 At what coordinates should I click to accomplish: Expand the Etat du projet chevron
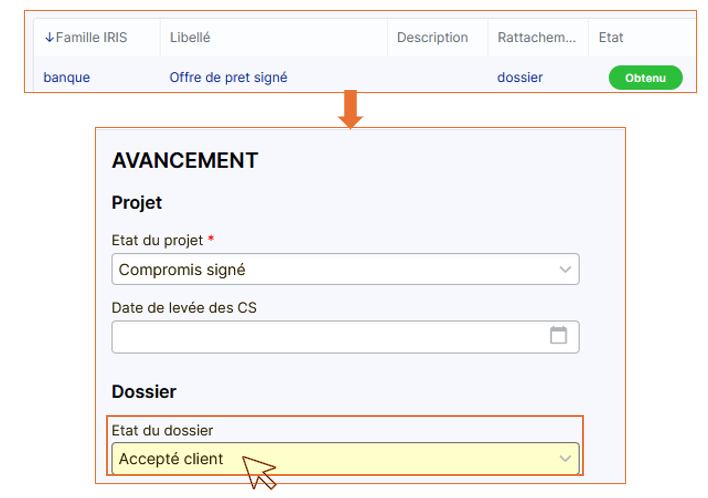[565, 269]
